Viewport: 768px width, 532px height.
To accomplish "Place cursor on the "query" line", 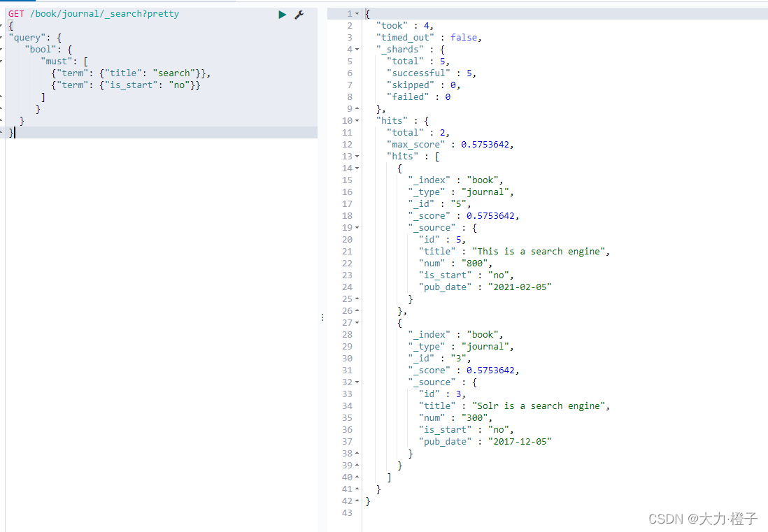I will click(x=35, y=38).
